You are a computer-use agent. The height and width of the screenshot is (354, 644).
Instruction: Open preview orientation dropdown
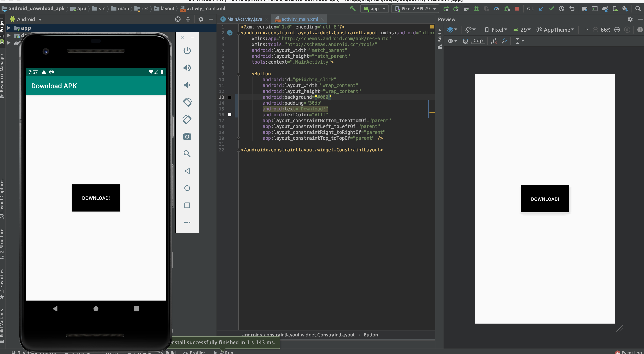(x=470, y=30)
